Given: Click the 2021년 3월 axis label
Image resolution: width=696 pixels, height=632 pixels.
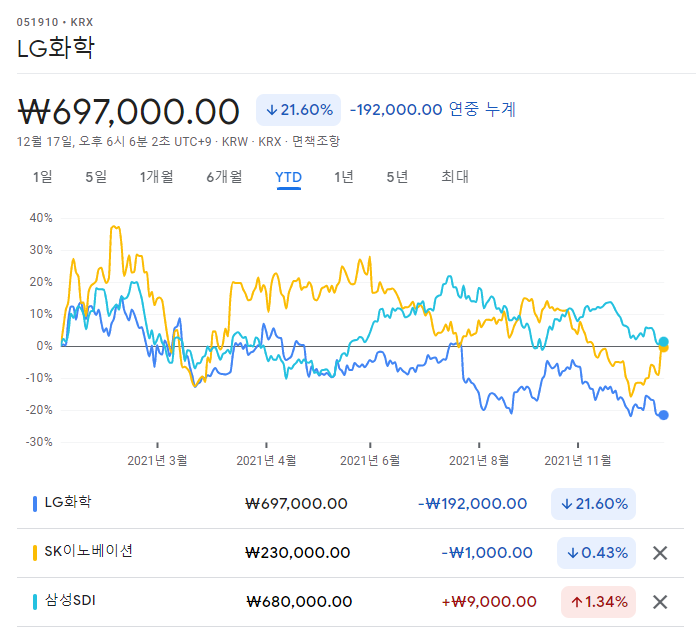Looking at the screenshot, I should point(157,461).
